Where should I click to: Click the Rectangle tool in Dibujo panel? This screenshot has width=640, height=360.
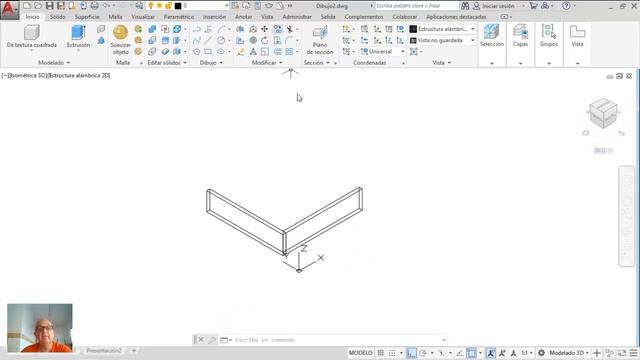(x=208, y=52)
